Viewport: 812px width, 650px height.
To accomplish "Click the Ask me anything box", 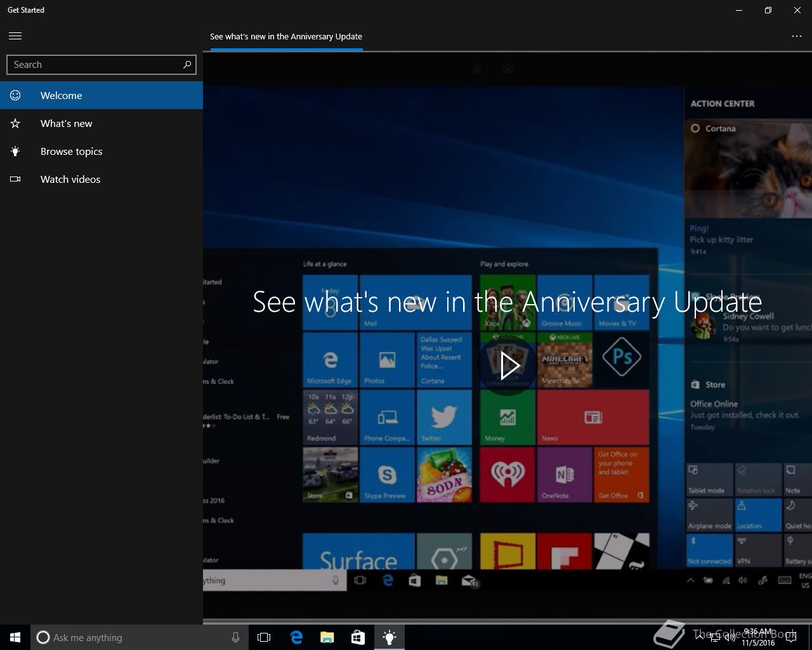I will pyautogui.click(x=140, y=637).
